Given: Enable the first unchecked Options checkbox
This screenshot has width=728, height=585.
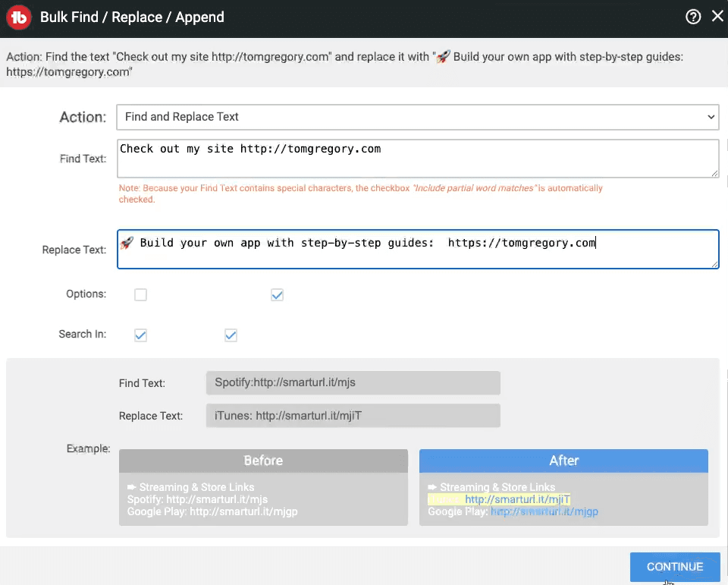Looking at the screenshot, I should pyautogui.click(x=140, y=294).
